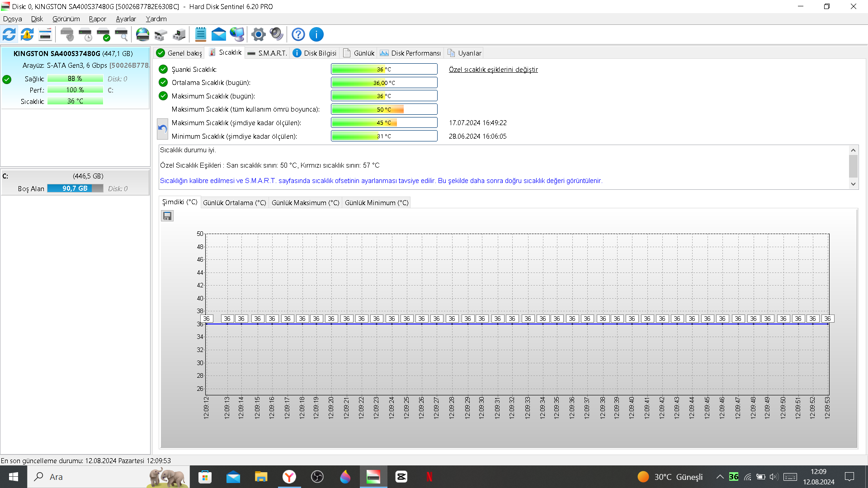Click the disk with clock toolbar icon

pyautogui.click(x=85, y=34)
